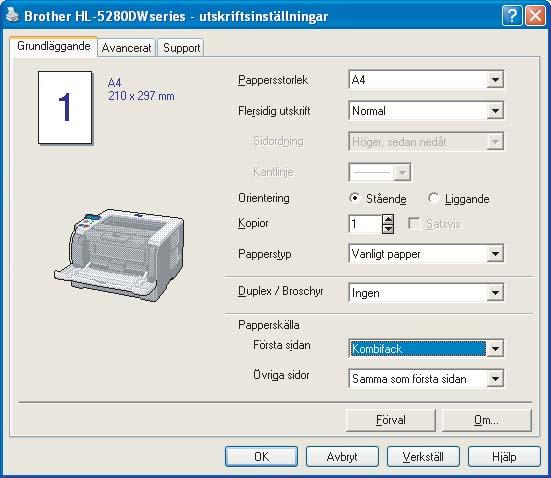Open help with the Hjälp button
Viewport: 551px width, 478px height.
pos(504,457)
